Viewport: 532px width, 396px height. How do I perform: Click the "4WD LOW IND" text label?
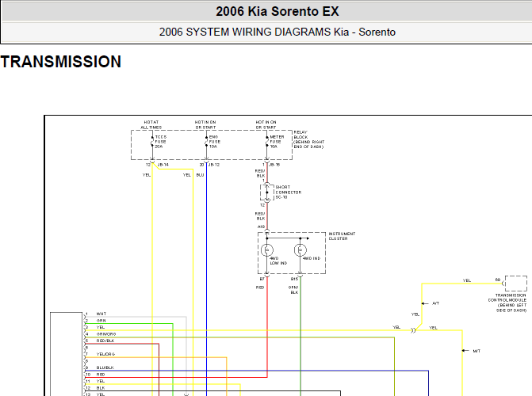pos(278,261)
